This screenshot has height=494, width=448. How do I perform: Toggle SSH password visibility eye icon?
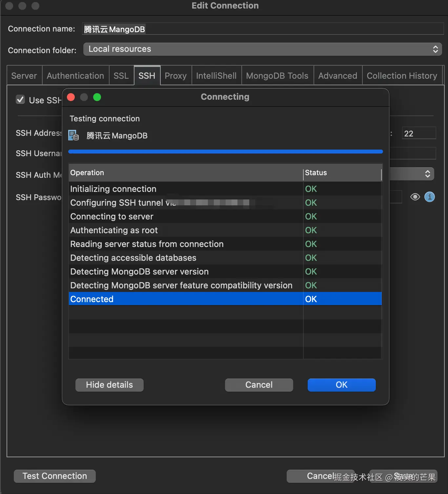click(415, 197)
